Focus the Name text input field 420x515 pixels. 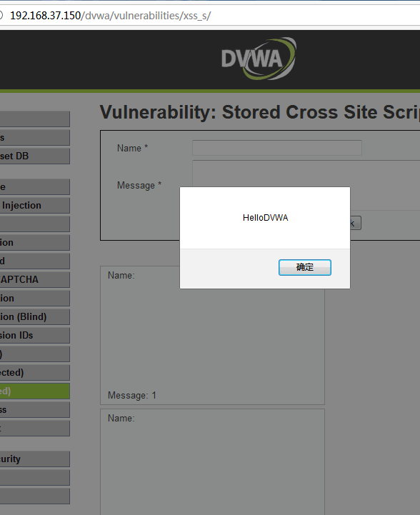(277, 148)
